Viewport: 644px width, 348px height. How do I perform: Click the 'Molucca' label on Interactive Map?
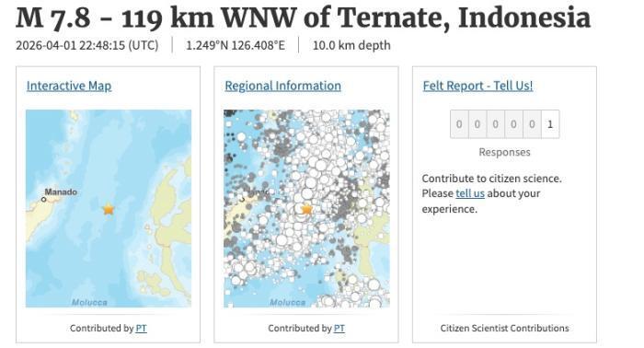tap(89, 302)
